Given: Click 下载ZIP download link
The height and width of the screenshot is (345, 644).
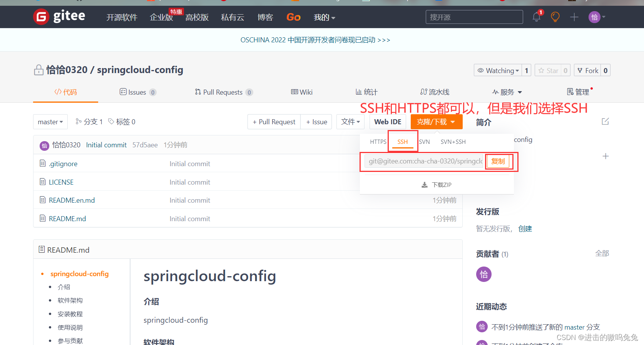Looking at the screenshot, I should [x=437, y=185].
